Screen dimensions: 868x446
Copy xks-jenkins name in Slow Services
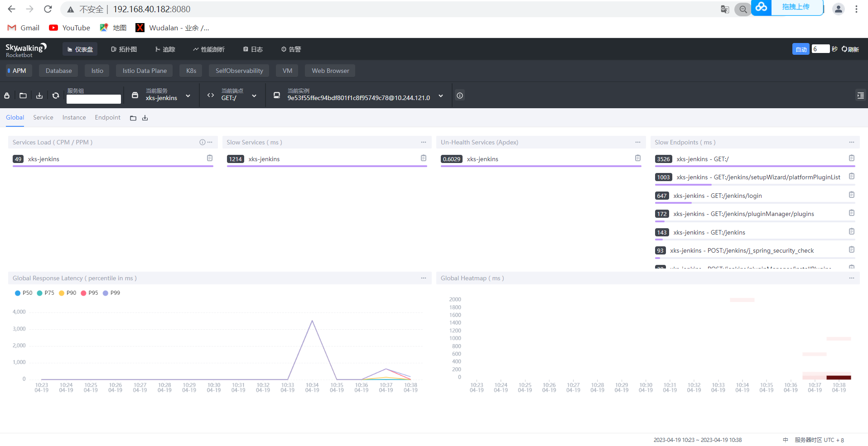424,158
